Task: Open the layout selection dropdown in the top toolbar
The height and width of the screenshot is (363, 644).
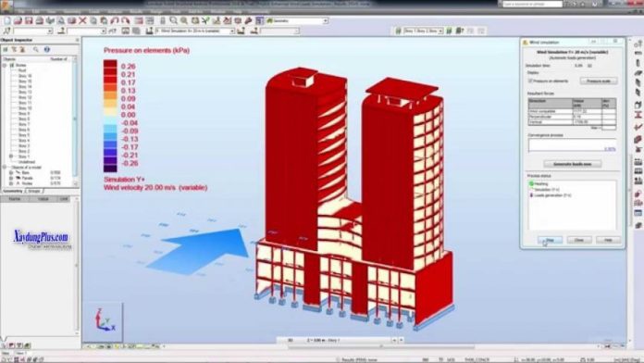Action: click(326, 20)
